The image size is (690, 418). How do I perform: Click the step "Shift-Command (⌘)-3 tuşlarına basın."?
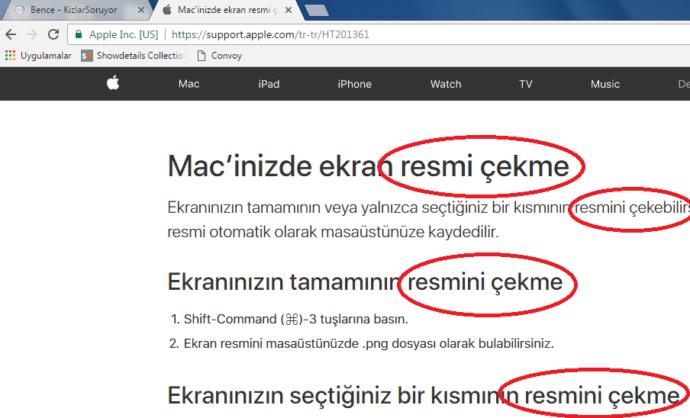point(296,319)
